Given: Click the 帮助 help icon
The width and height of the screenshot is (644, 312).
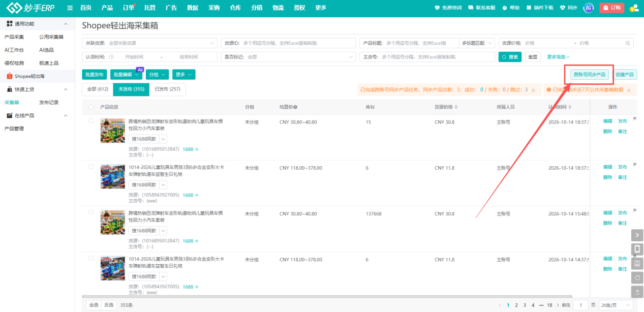Looking at the screenshot, I should pyautogui.click(x=505, y=8).
